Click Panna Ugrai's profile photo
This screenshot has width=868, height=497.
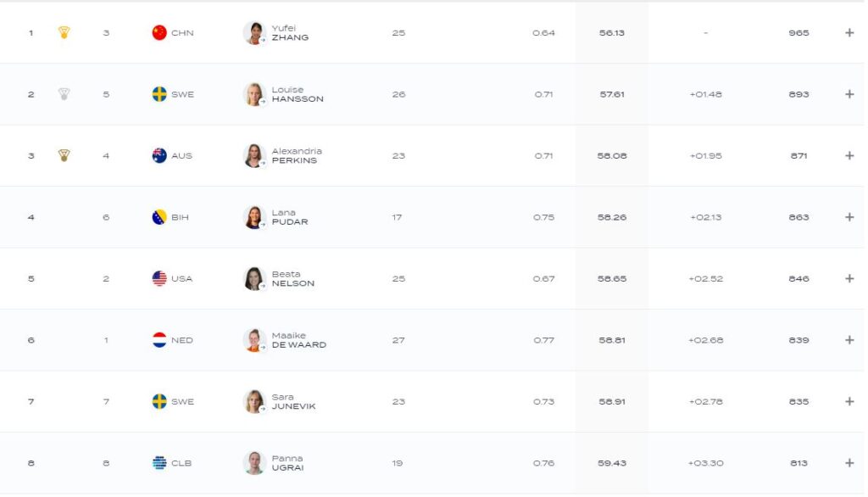click(x=254, y=463)
